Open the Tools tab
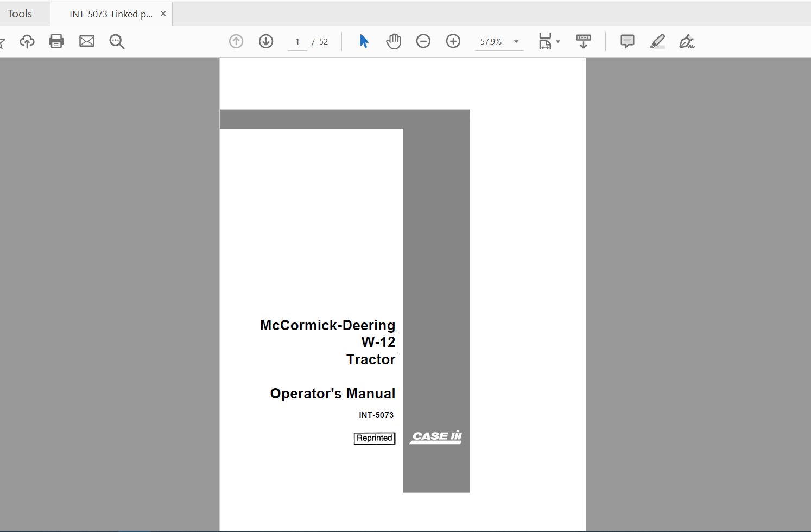Image resolution: width=811 pixels, height=532 pixels. pos(20,14)
